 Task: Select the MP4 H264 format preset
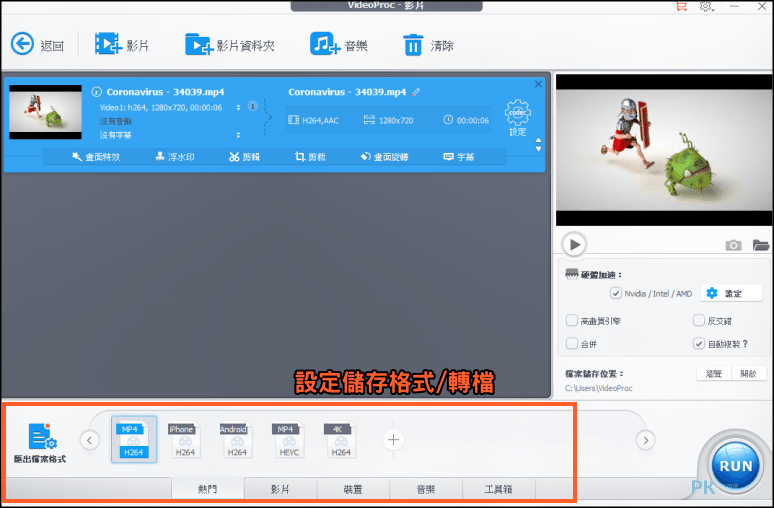tap(134, 439)
